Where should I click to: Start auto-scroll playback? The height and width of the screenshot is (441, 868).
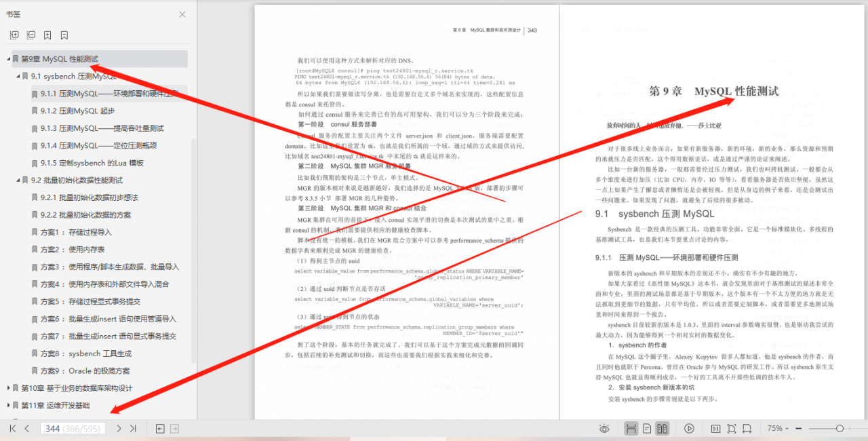[x=689, y=428]
